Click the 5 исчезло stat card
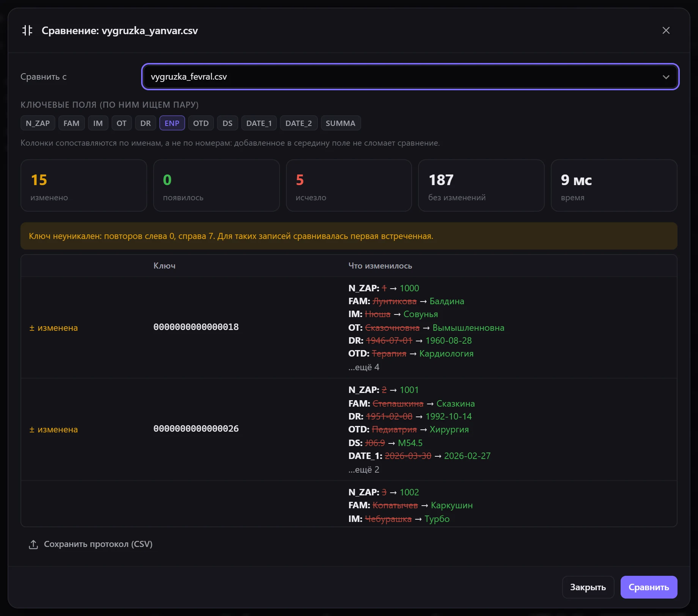The width and height of the screenshot is (698, 616). (349, 185)
